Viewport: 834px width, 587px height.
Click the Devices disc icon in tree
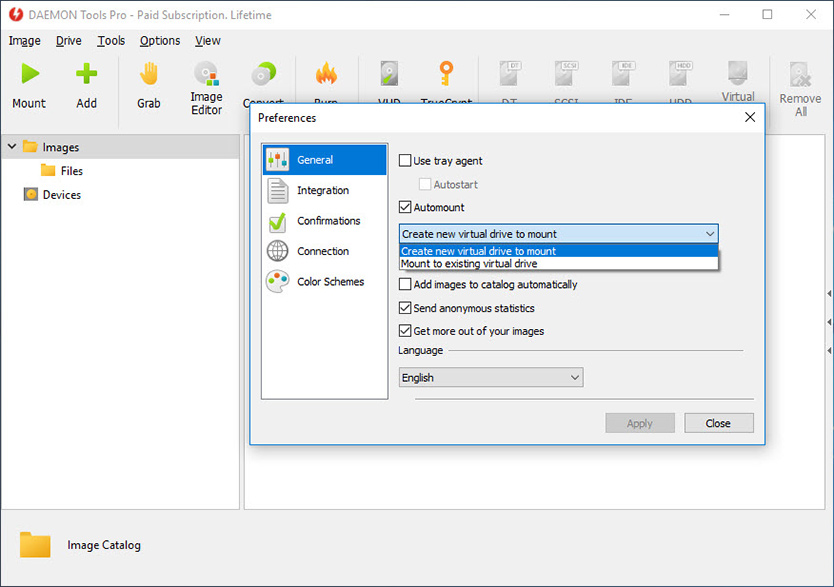click(31, 194)
